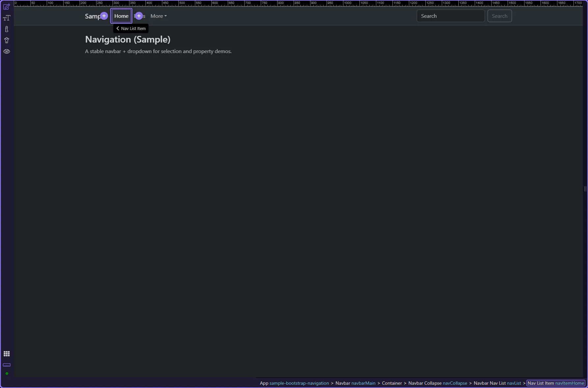588x388 pixels.
Task: Select the edit pencil tool in sidebar
Action: (x=7, y=7)
